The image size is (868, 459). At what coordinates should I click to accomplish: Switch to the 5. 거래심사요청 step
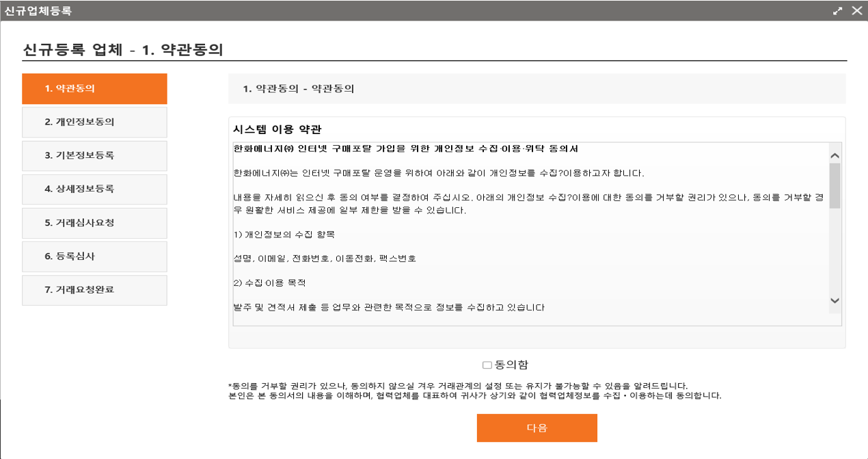(x=94, y=223)
